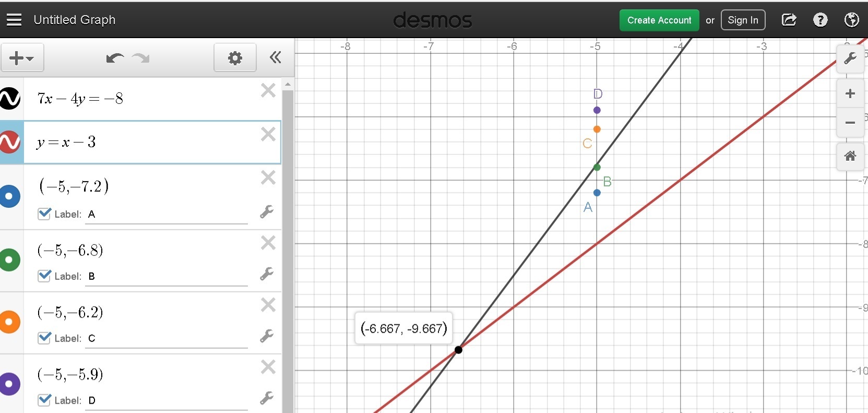Click the Sign In button
The height and width of the screenshot is (413, 868).
pos(743,20)
